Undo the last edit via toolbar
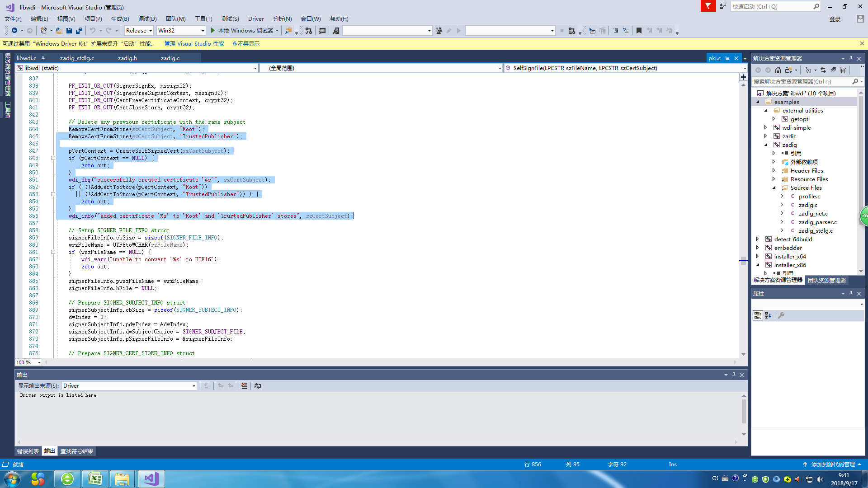The width and height of the screenshot is (868, 488). pos(94,30)
